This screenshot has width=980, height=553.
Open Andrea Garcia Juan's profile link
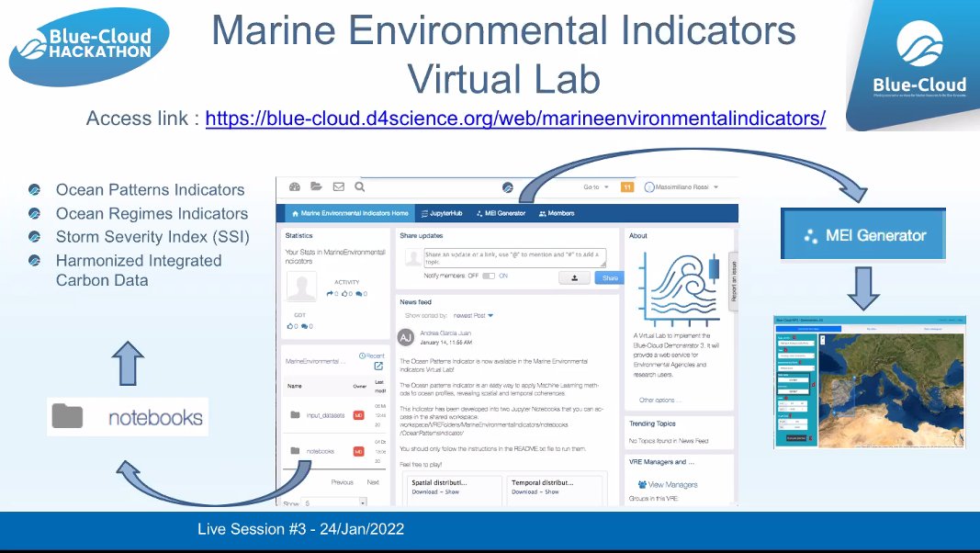pos(445,333)
